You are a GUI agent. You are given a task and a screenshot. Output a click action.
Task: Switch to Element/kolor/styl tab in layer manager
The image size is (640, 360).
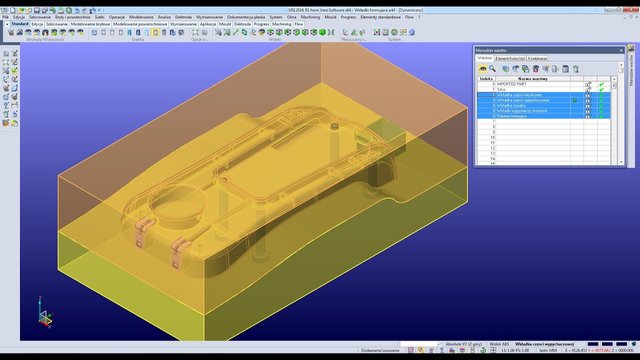[510, 59]
